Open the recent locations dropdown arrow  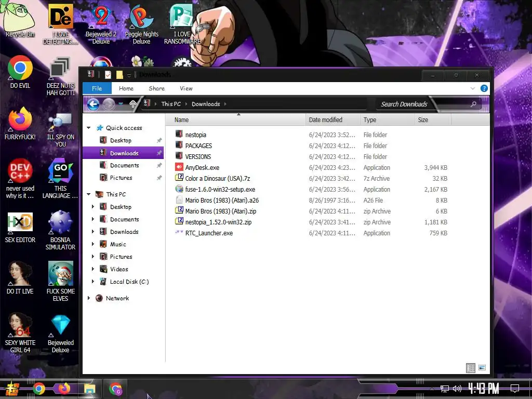pyautogui.click(x=121, y=104)
